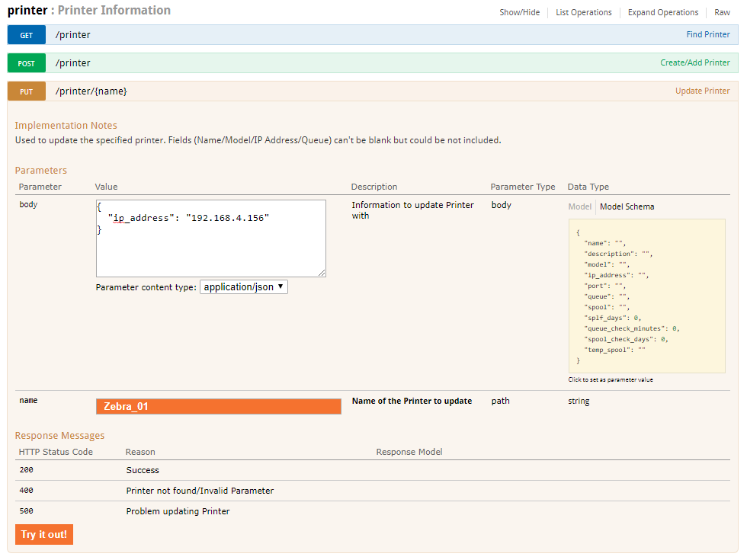Click 'Name of the Printer to update' description
The image size is (747, 560).
coord(412,401)
